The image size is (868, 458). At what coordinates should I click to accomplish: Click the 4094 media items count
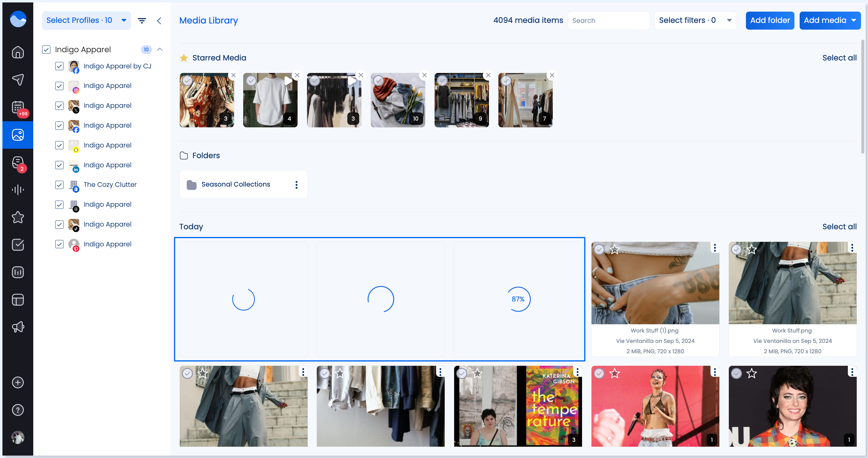528,20
